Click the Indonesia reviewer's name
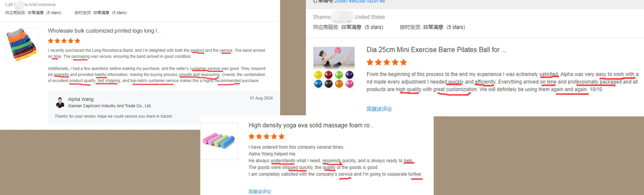This screenshot has height=195, width=644. [30, 5]
